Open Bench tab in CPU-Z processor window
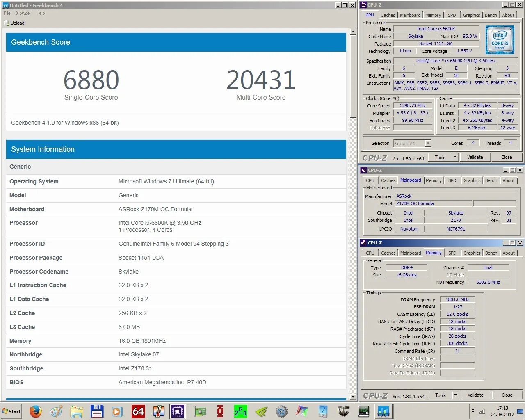This screenshot has width=525, height=420. coord(491,15)
